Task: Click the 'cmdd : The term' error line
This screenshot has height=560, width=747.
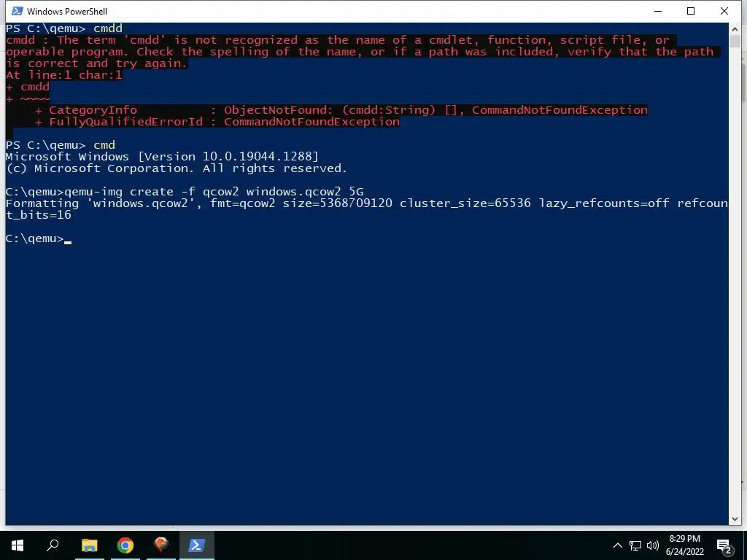Action: [338, 40]
